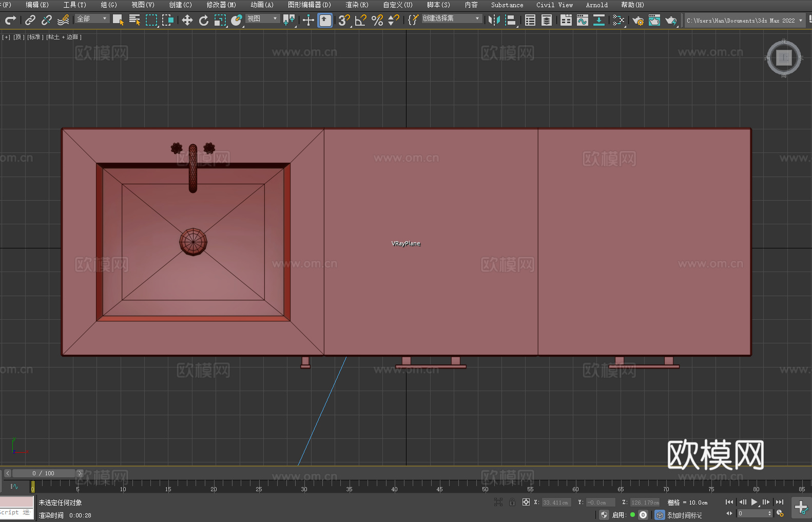Viewport: 812px width, 522px height.
Task: Open the '粘土 + 边面' display menu
Action: coord(64,37)
